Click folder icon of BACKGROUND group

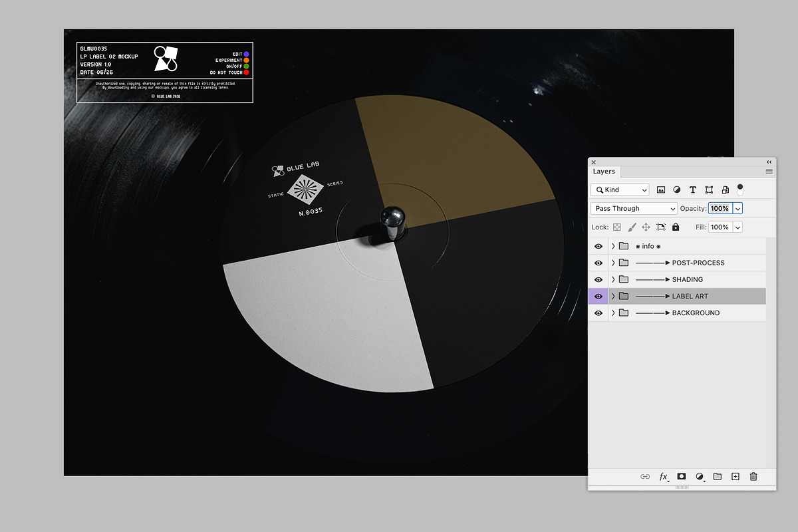[x=624, y=313]
